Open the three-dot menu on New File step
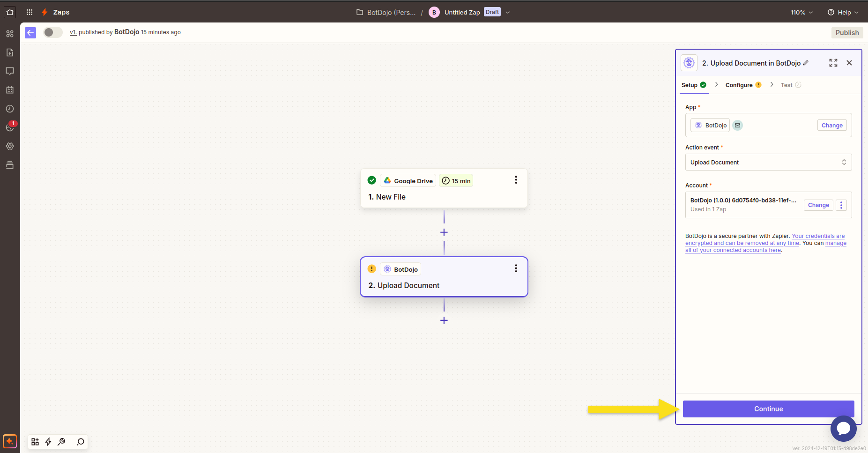868x453 pixels. click(x=516, y=180)
